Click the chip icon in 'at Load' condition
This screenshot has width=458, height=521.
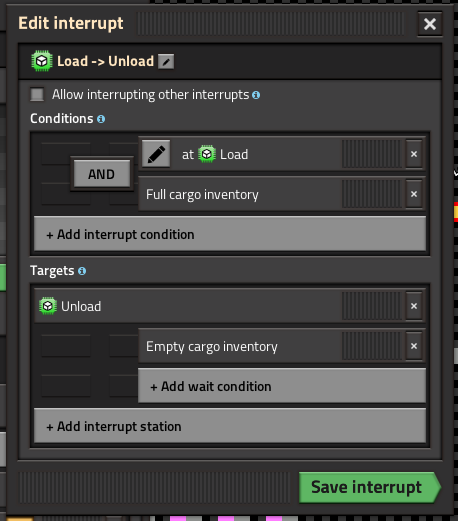click(x=207, y=154)
